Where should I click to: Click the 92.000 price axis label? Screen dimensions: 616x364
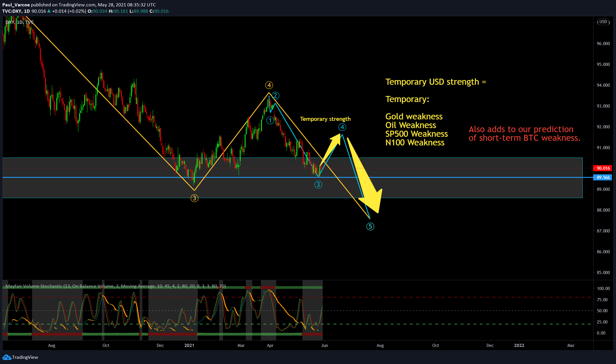(603, 127)
